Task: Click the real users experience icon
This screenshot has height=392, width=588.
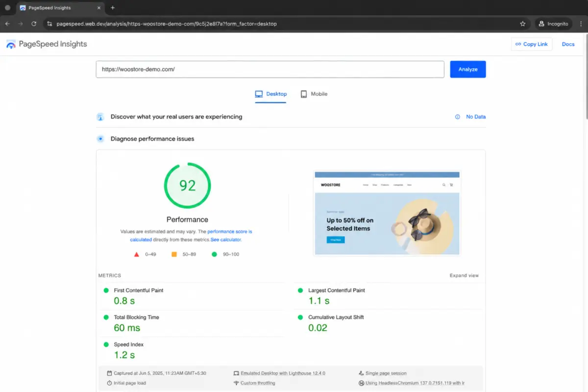Action: [100, 117]
